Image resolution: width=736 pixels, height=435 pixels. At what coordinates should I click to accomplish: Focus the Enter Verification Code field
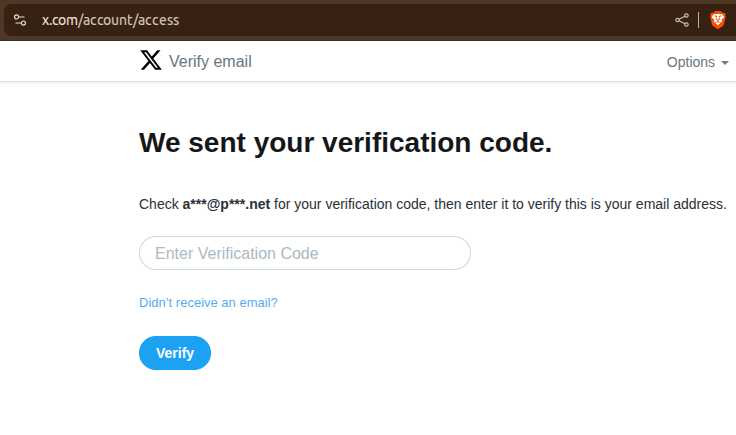tap(304, 253)
